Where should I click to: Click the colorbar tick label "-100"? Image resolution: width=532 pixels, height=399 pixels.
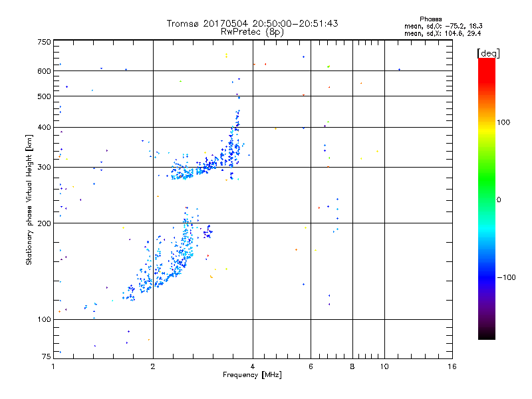coord(506,277)
